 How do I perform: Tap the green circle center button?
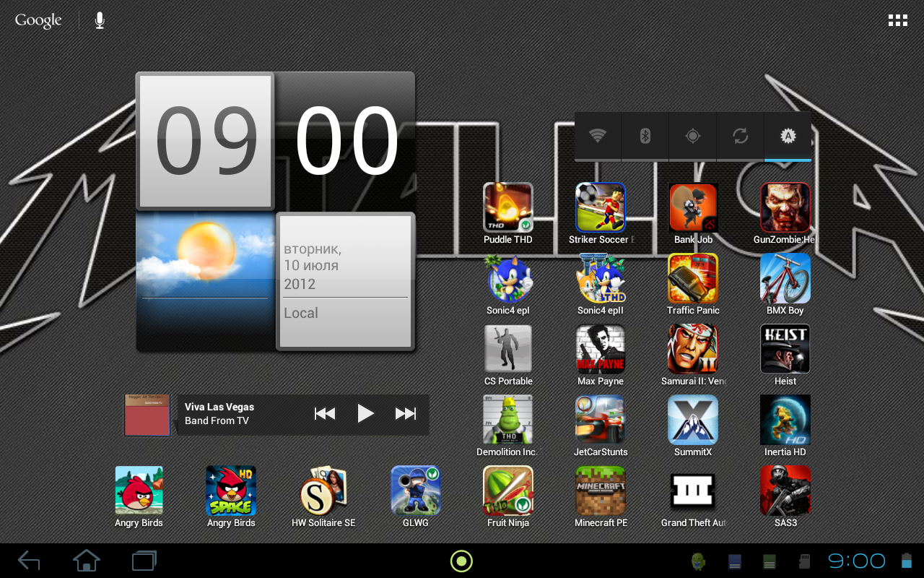461,561
